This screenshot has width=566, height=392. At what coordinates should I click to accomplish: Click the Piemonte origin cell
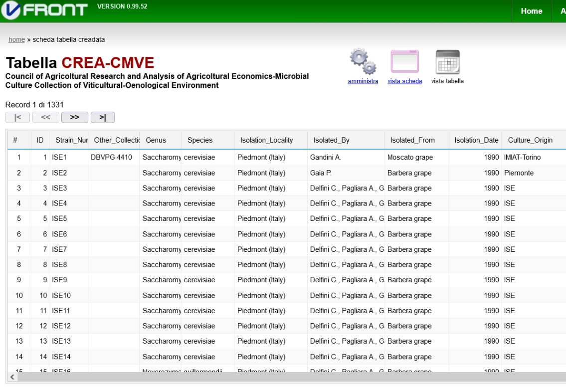click(534, 173)
